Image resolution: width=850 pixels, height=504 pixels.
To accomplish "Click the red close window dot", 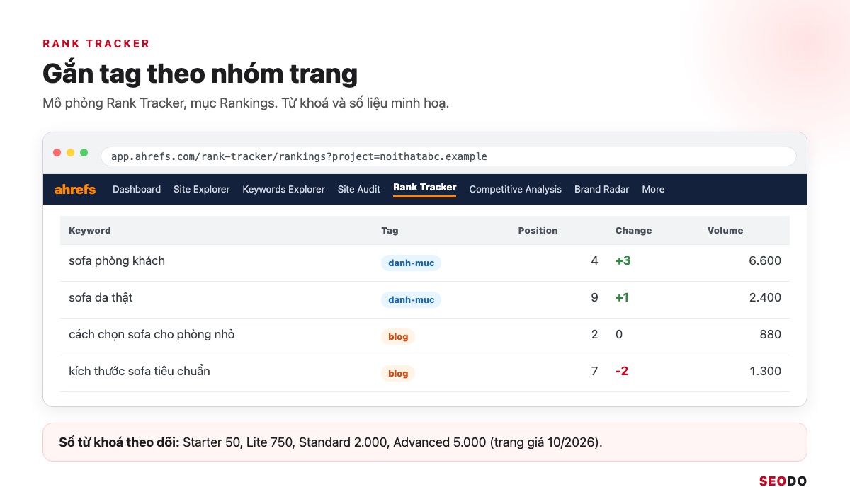I will (57, 152).
